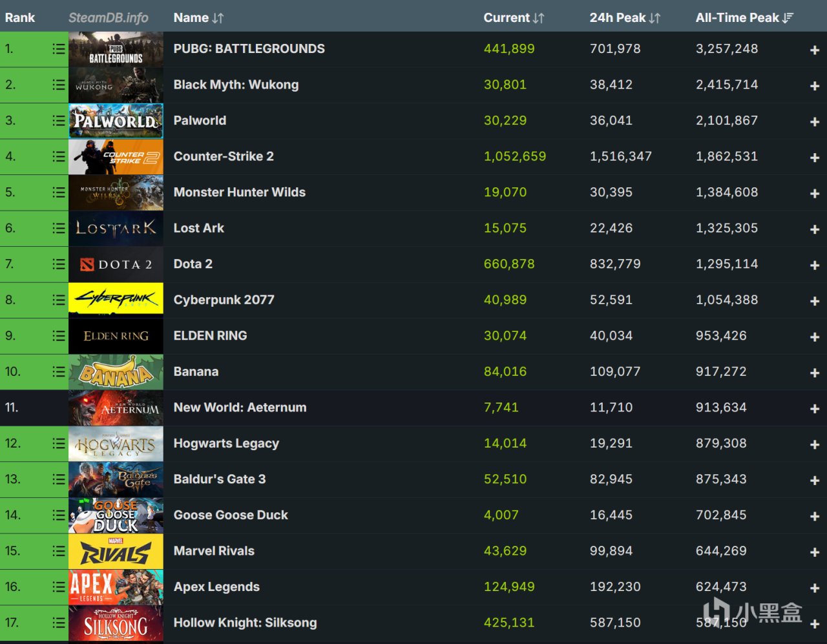This screenshot has height=644, width=827.
Task: Click the list icon in the PUBG: BATTLEGROUNDS row
Action: coord(59,49)
